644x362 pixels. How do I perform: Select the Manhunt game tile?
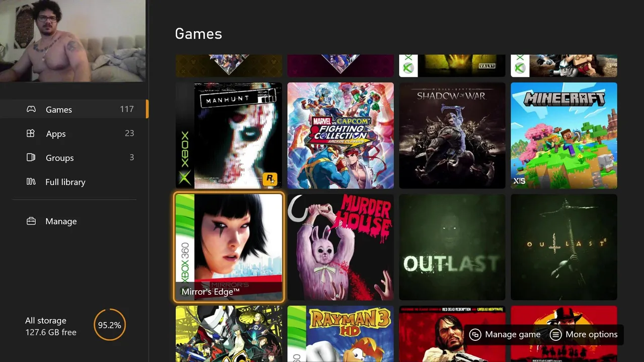point(229,136)
